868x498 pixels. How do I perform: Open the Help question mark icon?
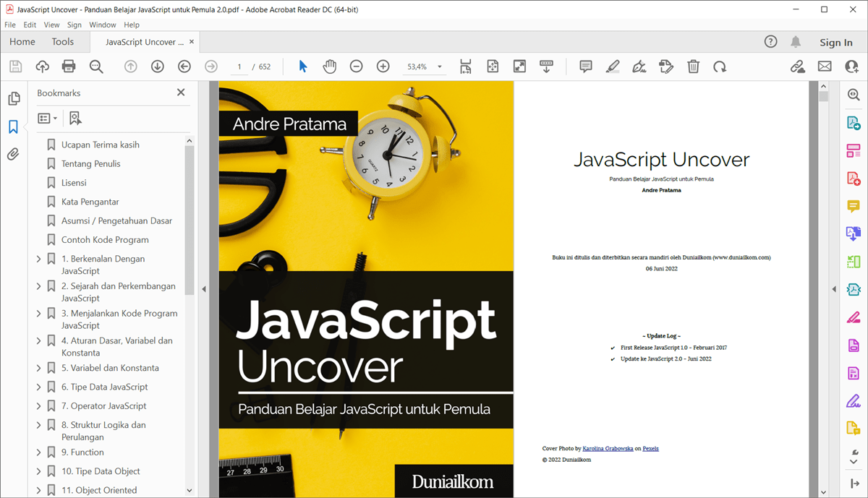(771, 42)
